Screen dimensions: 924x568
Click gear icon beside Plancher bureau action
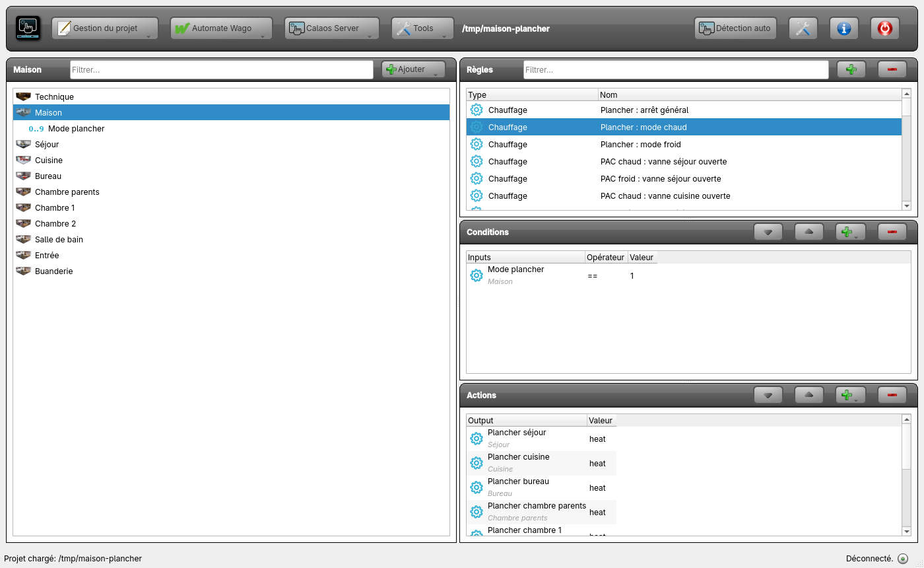[x=477, y=487]
